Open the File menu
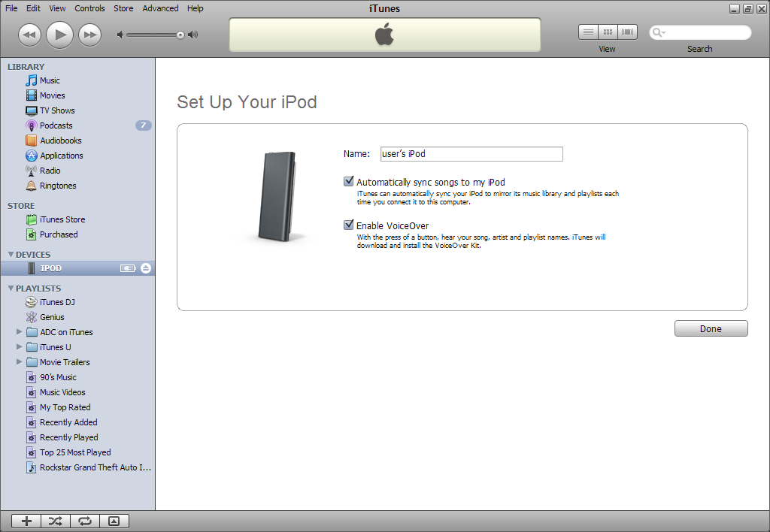The image size is (770, 532). 11,8
